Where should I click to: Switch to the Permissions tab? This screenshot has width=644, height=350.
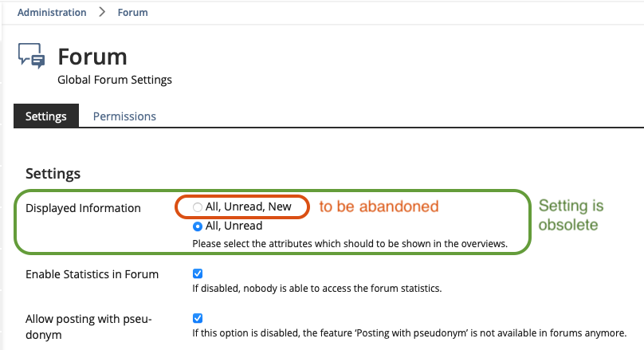(124, 116)
